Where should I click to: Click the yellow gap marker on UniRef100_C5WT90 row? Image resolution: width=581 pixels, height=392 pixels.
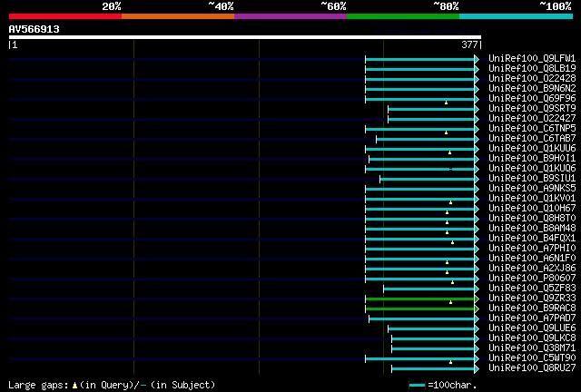(450, 362)
